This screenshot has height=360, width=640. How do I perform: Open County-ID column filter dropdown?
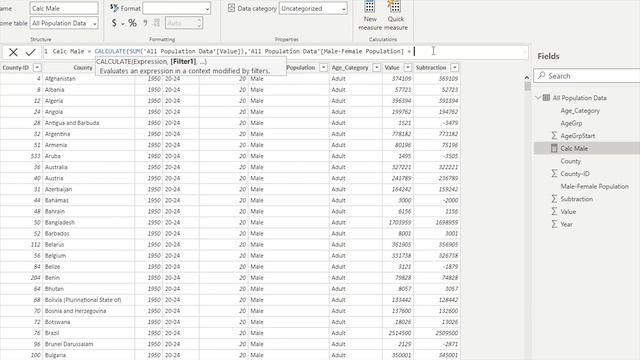pyautogui.click(x=37, y=67)
